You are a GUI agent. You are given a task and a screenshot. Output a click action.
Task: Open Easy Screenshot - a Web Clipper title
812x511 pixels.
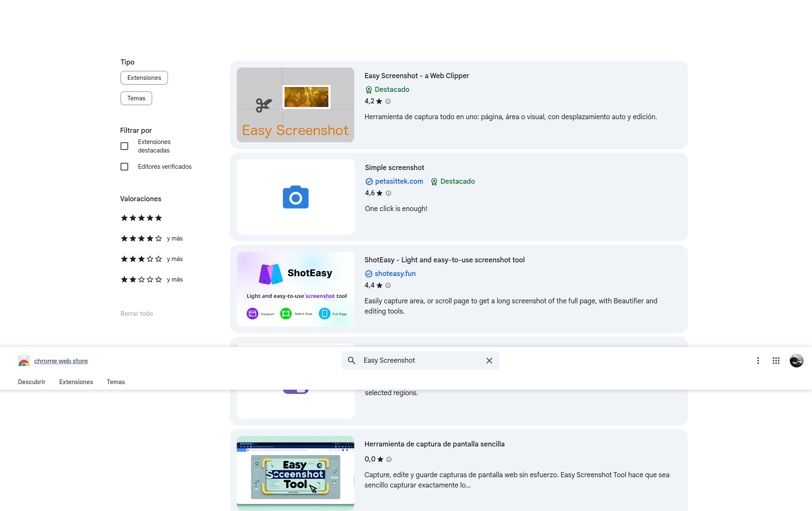(x=417, y=76)
